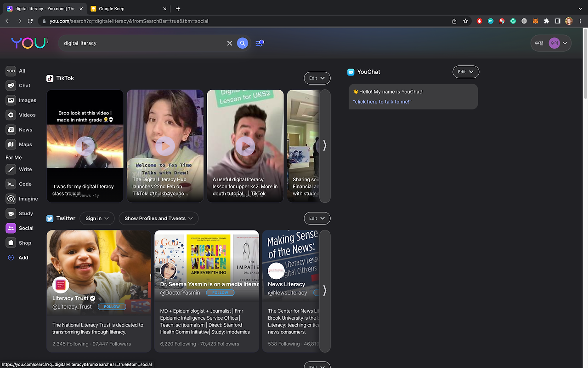
Task: Open the Images sidebar icon
Action: coord(11,100)
